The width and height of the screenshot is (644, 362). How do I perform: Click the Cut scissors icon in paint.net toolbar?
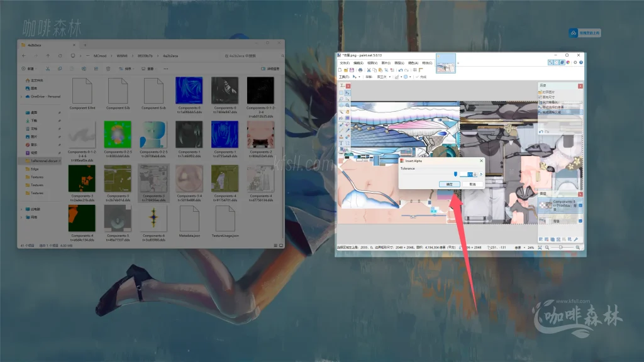pos(369,70)
